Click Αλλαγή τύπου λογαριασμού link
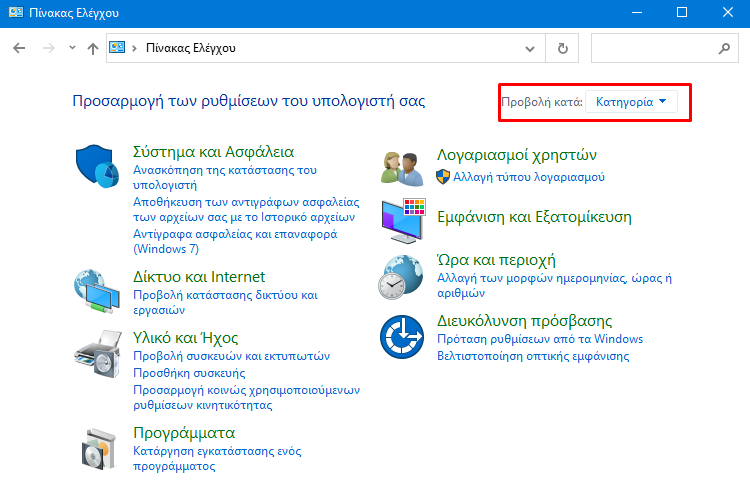 (x=529, y=177)
